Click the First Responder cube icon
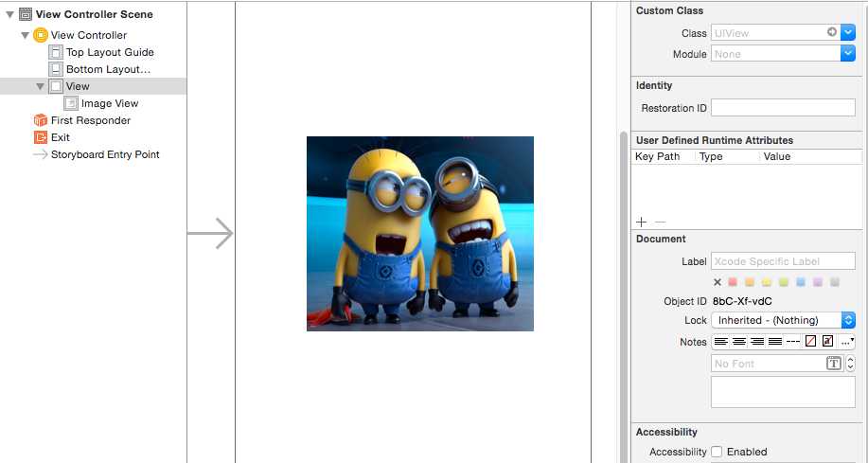The image size is (868, 463). (x=41, y=120)
